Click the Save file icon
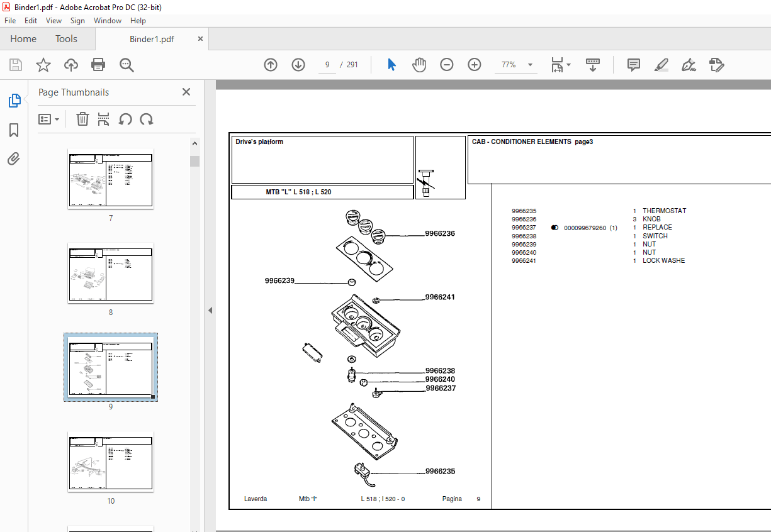 [16, 65]
